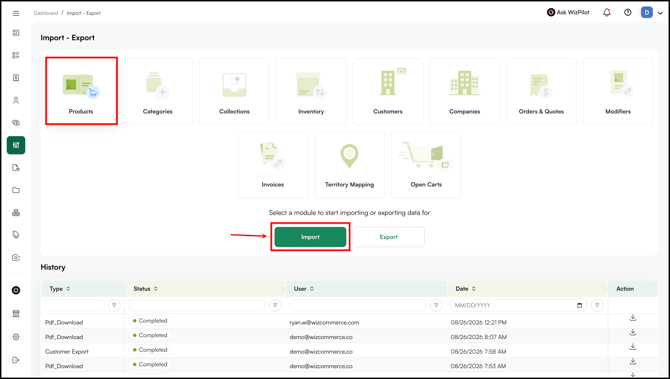Open notifications bell
Screen dimensions: 670x379
point(607,13)
